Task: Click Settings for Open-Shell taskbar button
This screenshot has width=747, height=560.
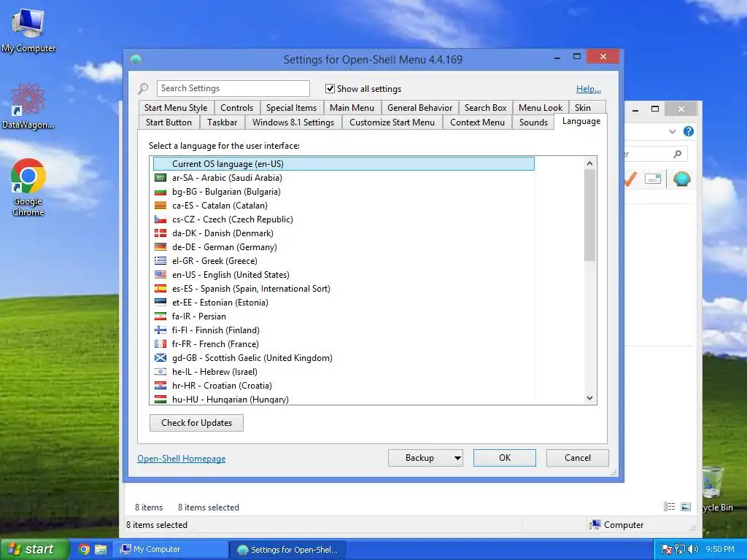Action: 287,549
